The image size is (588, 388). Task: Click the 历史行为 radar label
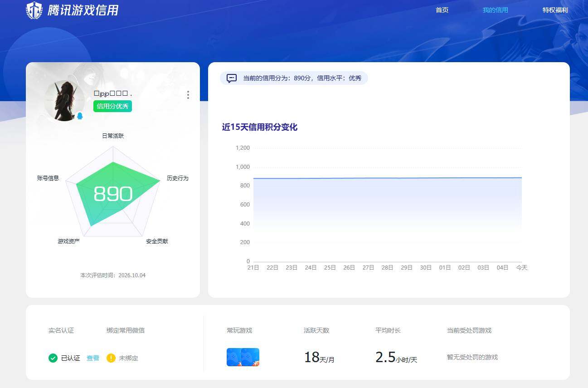(x=178, y=178)
